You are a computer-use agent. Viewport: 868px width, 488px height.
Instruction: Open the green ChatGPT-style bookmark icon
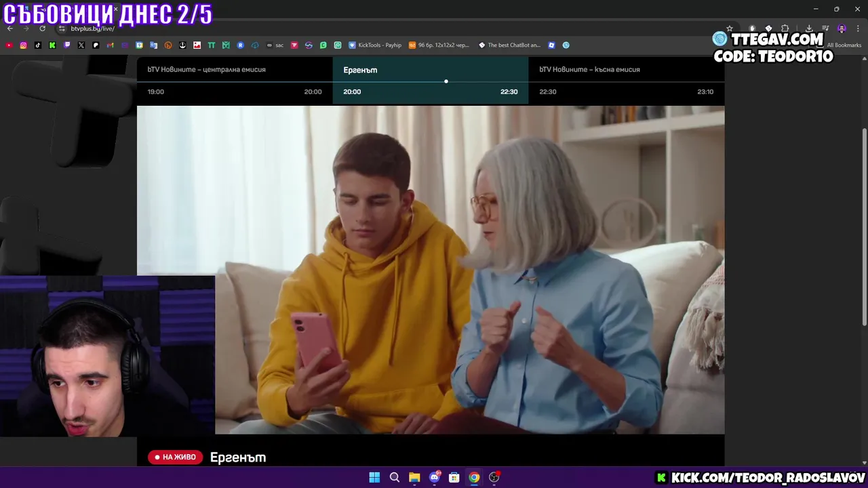(337, 45)
